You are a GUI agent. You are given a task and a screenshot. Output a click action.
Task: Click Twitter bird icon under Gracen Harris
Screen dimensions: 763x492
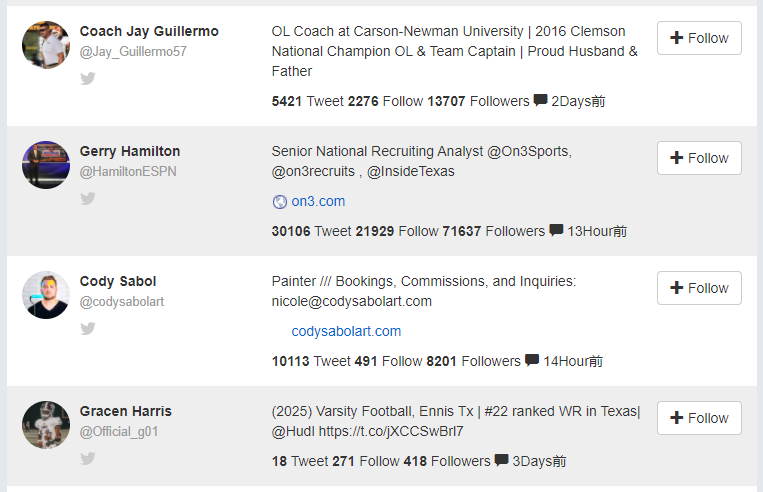[88, 459]
